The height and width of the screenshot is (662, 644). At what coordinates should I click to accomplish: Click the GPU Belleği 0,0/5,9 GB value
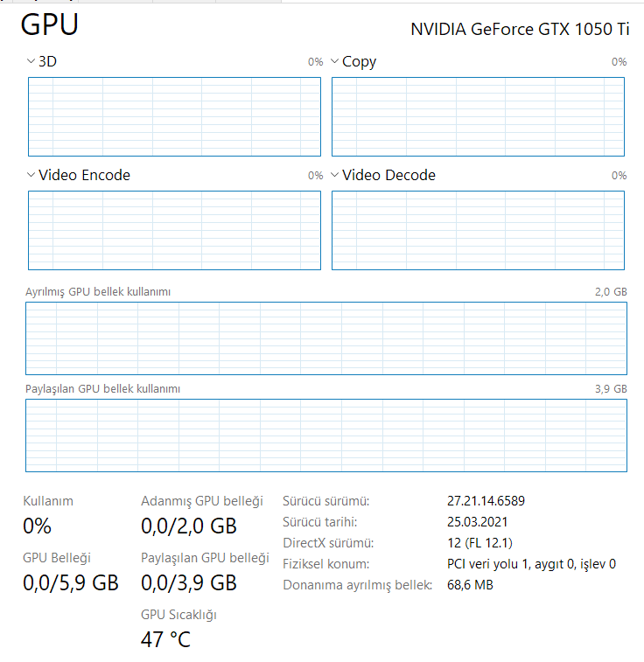(x=70, y=582)
